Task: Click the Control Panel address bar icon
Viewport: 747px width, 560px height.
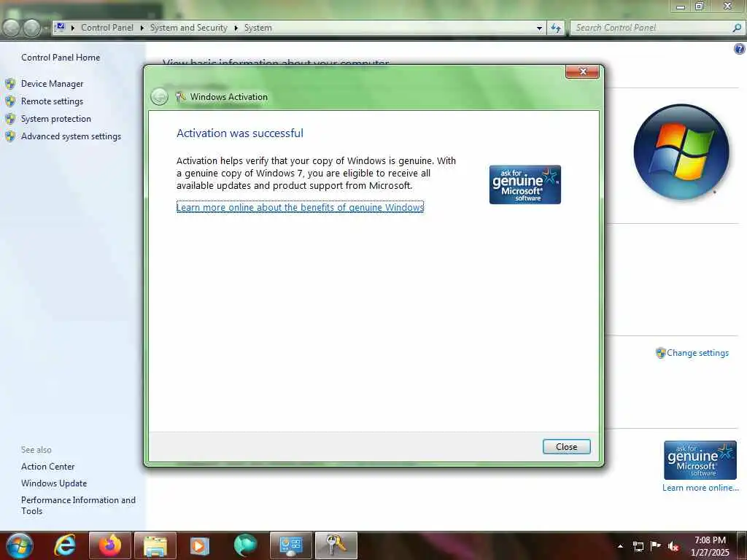Action: (60, 27)
